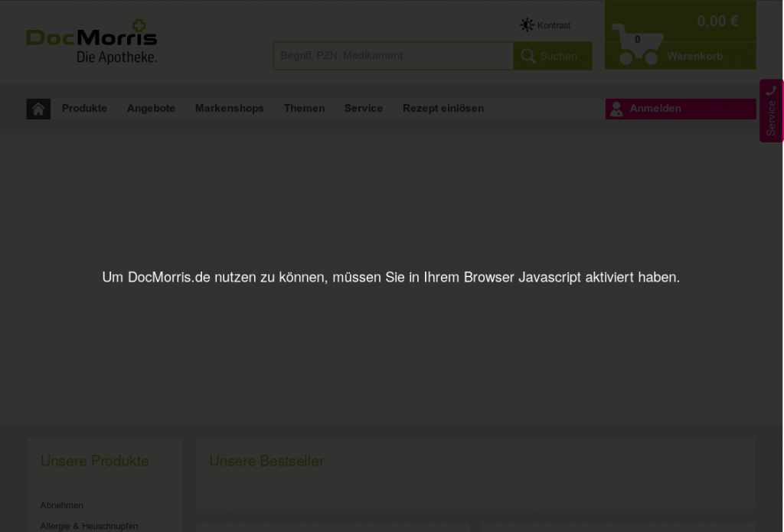The height and width of the screenshot is (532, 784).
Task: Open Allergie & Heuschnupfen category
Action: point(89,527)
